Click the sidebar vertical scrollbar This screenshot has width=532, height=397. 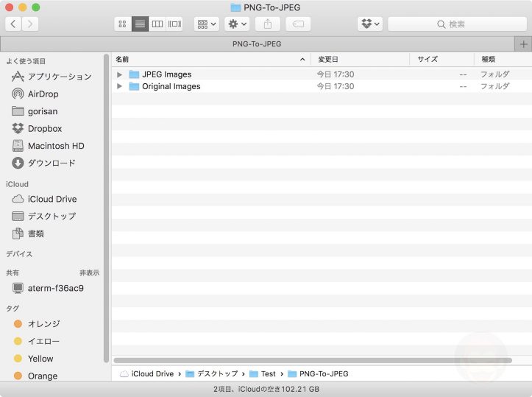pos(106,208)
